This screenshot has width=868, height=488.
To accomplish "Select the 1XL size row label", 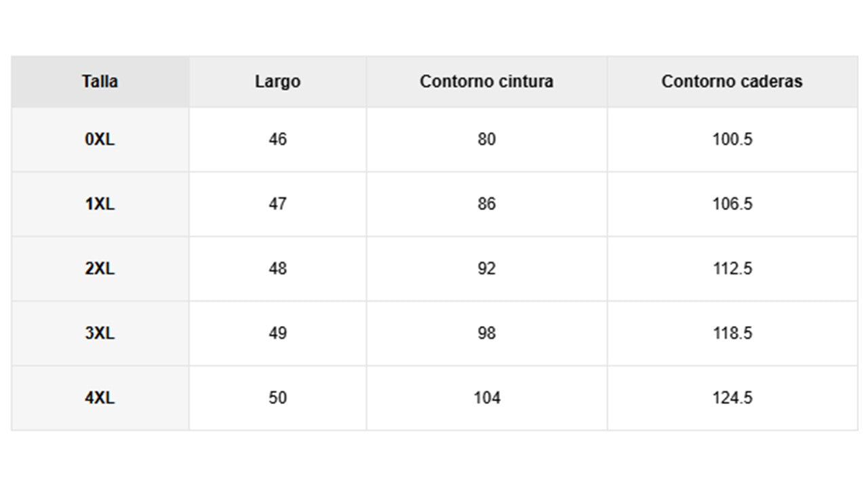I will point(100,204).
